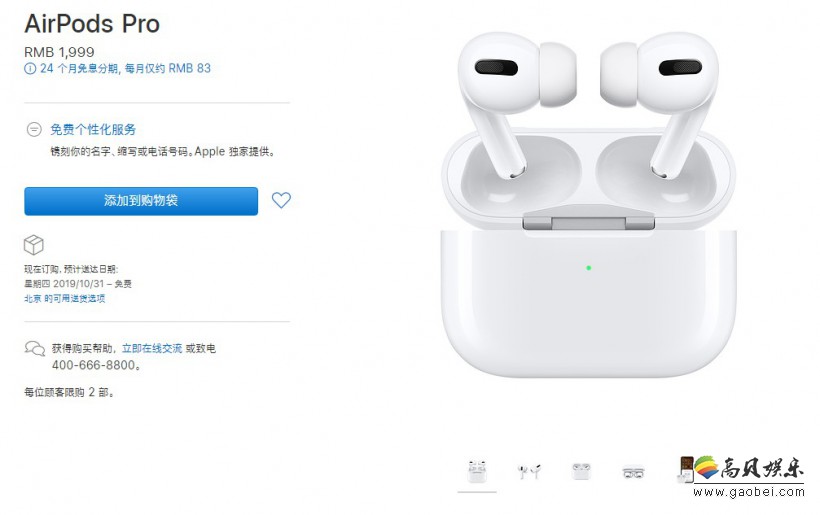Click the AirPods Pro title heading

(x=92, y=24)
